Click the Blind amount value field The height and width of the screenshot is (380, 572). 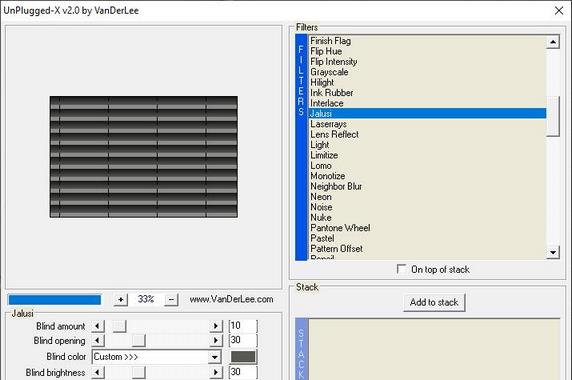pyautogui.click(x=243, y=326)
